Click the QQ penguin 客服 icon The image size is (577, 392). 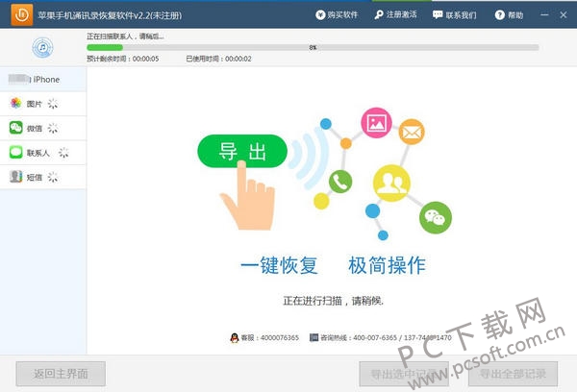[x=234, y=337]
